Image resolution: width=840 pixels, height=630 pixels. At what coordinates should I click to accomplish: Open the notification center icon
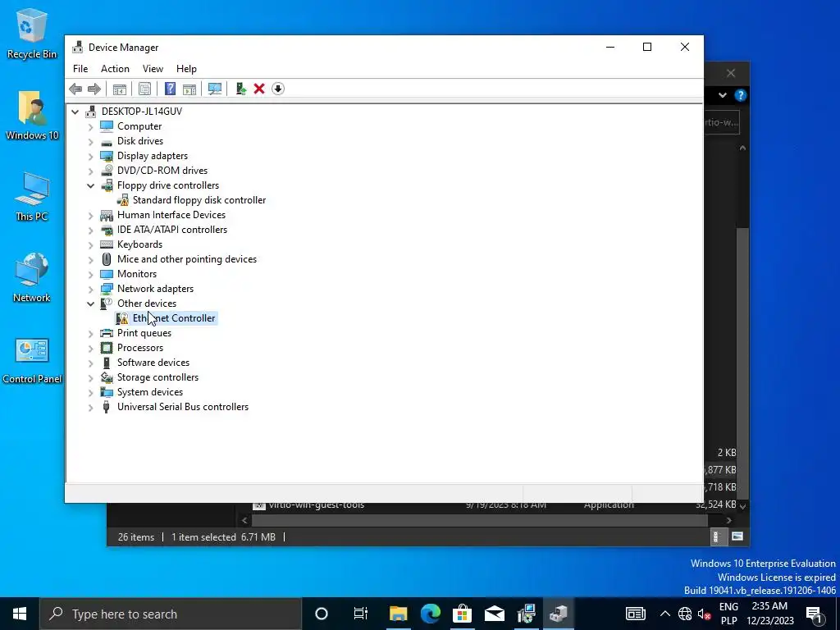pyautogui.click(x=814, y=614)
